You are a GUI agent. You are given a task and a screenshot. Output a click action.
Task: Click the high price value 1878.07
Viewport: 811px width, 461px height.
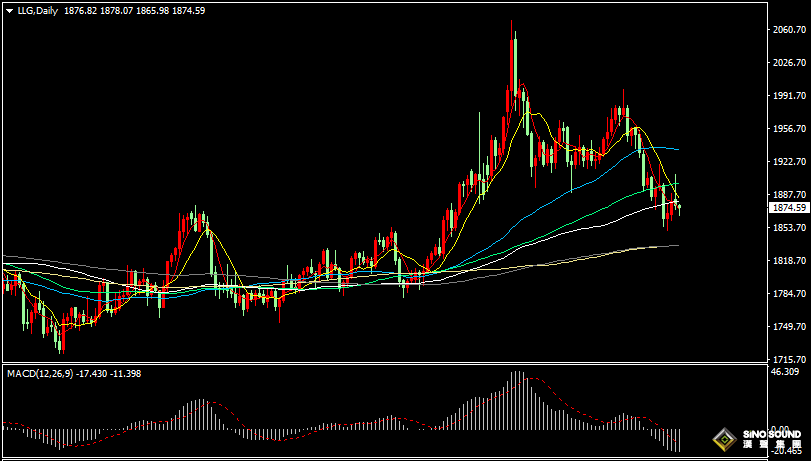(116, 10)
